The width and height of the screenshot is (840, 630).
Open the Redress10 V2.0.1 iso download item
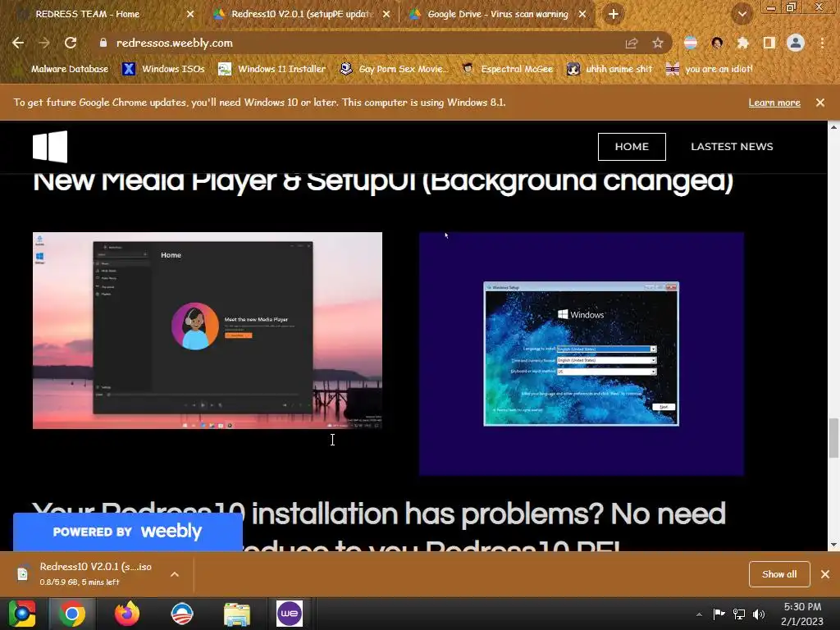85,573
